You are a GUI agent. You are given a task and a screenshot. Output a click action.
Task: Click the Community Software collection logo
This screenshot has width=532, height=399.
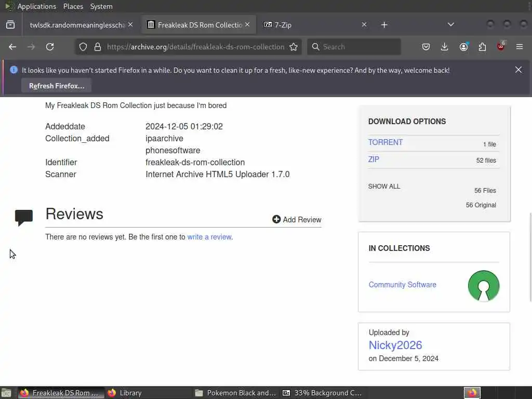pos(484,286)
